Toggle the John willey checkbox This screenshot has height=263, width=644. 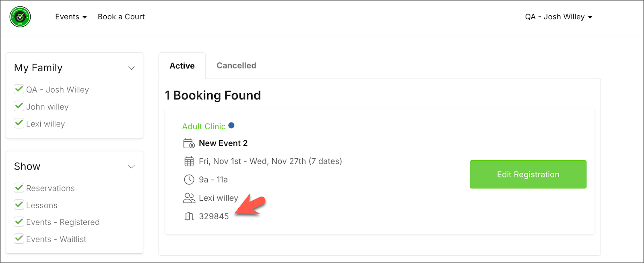(x=19, y=106)
